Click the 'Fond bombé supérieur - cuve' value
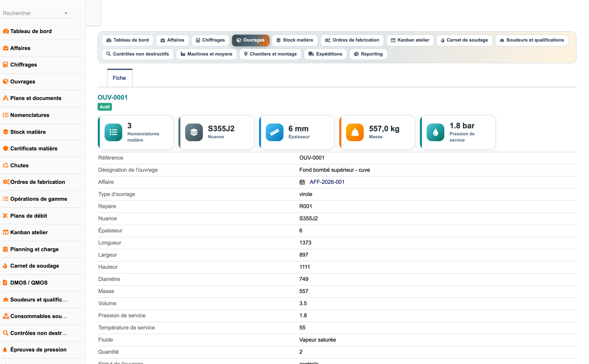589x364 pixels. pyautogui.click(x=335, y=170)
